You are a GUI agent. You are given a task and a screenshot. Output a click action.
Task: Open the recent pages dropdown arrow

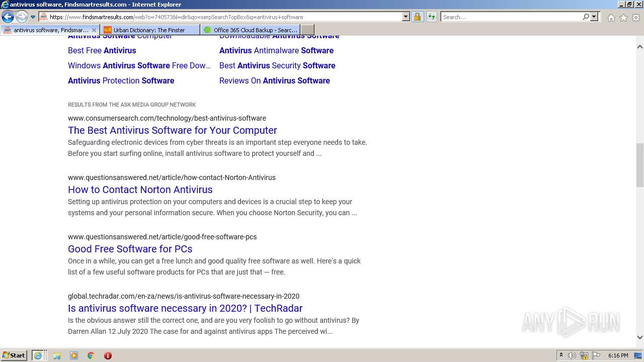(33, 17)
